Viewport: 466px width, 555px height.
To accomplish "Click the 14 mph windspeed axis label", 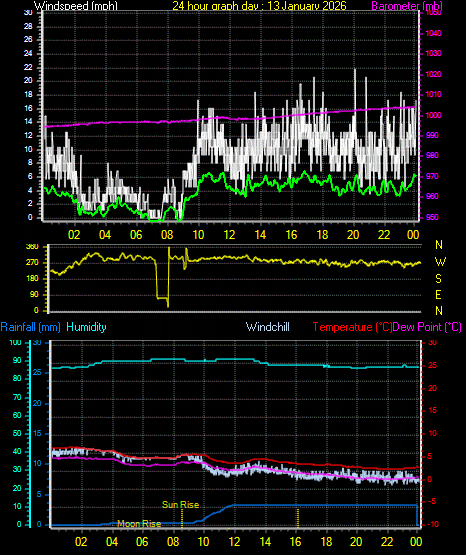I will (x=28, y=121).
